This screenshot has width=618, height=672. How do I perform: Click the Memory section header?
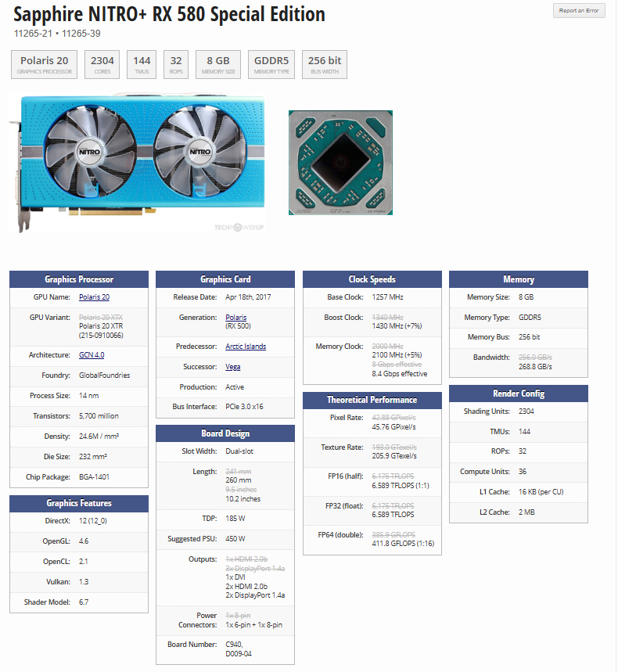519,279
